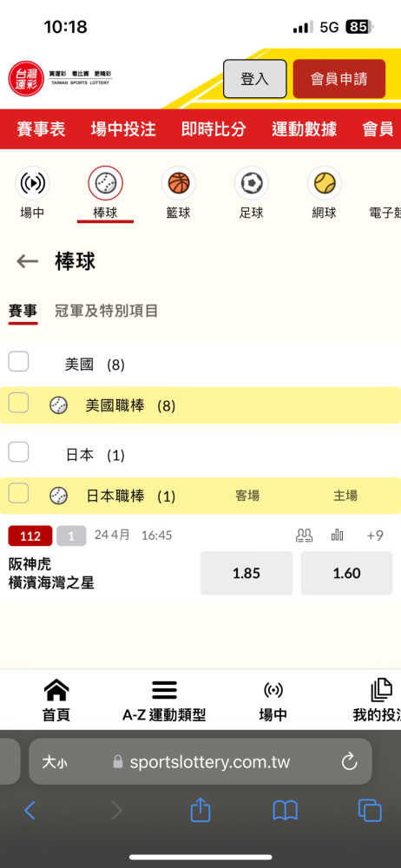Image resolution: width=401 pixels, height=868 pixels.
Task: Check the 美國職棒 (8) league checkbox
Action: click(18, 403)
